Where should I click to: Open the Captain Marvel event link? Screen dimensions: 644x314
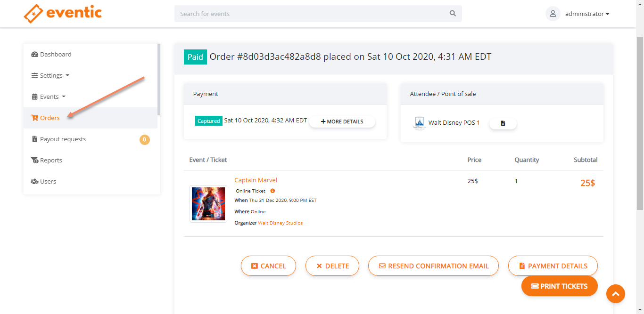pyautogui.click(x=256, y=180)
